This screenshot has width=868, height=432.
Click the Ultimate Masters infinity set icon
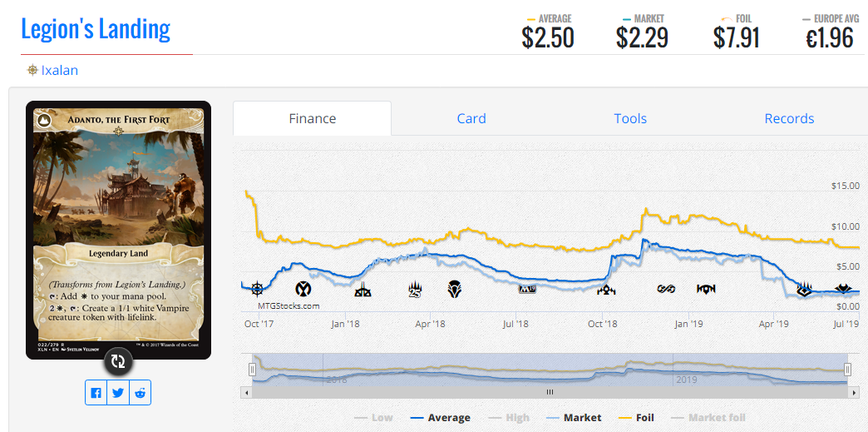[x=666, y=289]
